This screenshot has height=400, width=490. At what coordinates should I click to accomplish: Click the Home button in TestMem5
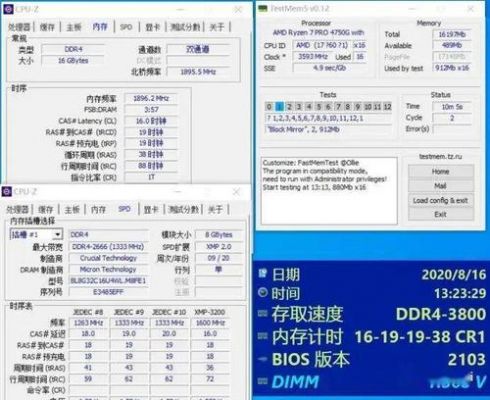(441, 172)
